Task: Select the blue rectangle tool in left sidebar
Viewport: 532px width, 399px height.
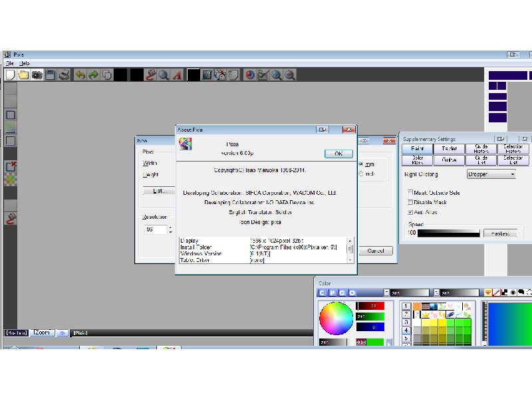Action: pyautogui.click(x=11, y=115)
